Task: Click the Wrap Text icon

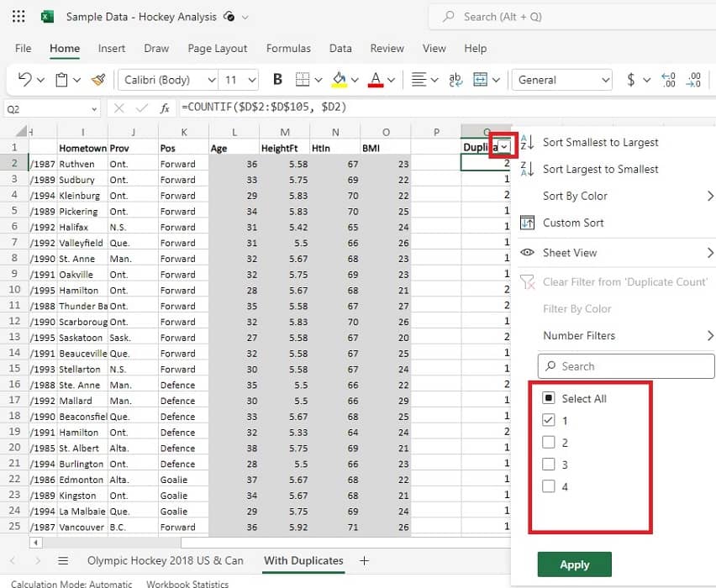Action: (455, 79)
